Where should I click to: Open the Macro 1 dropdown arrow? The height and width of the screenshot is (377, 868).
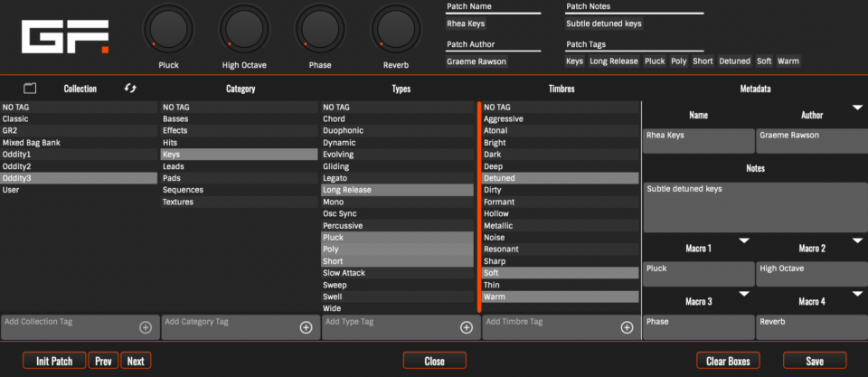[x=744, y=240]
